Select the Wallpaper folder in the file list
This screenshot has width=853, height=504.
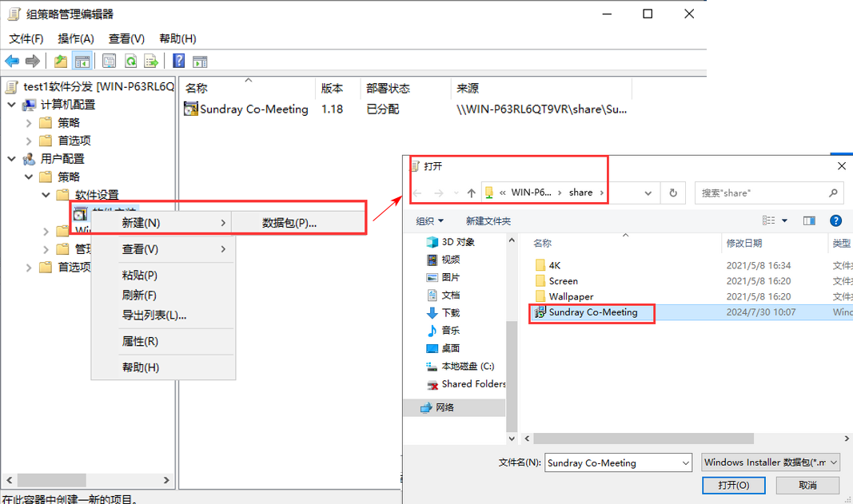(x=571, y=296)
